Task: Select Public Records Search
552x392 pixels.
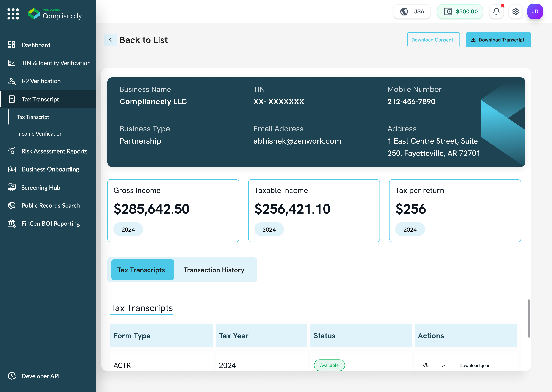Action: [51, 205]
